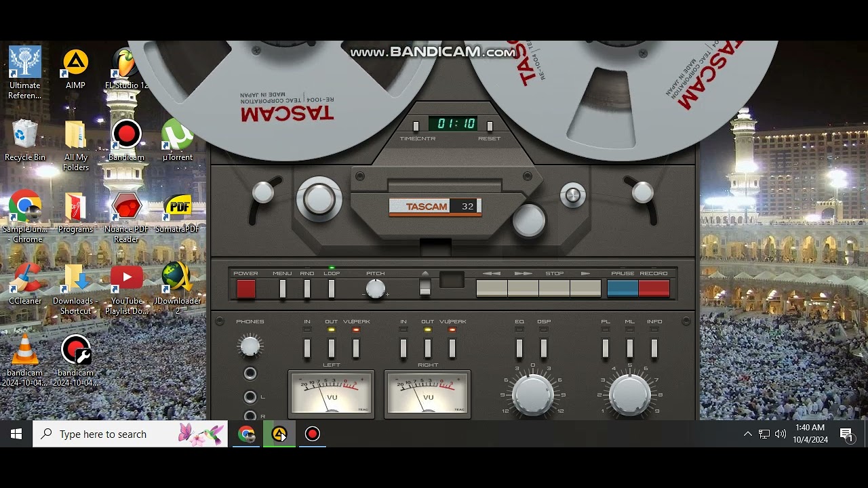Show hidden system tray icons
Image resolution: width=868 pixels, height=488 pixels.
[747, 434]
